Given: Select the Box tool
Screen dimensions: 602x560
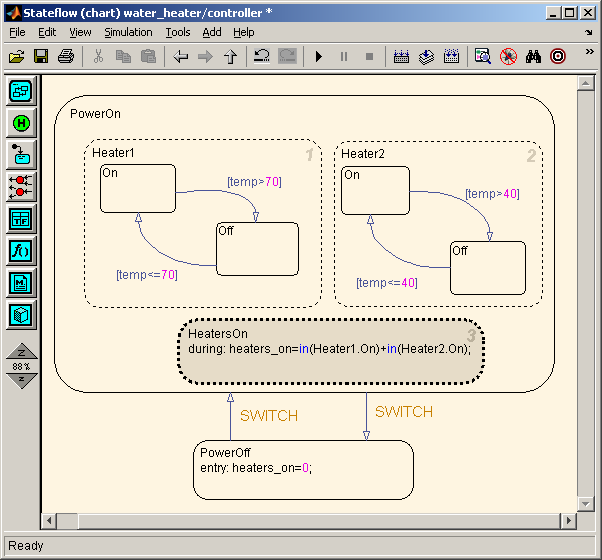Looking at the screenshot, I should coord(21,316).
